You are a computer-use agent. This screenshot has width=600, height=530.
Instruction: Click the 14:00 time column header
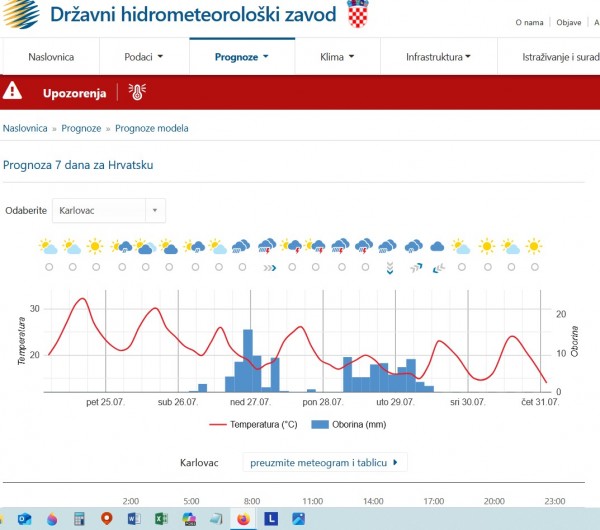click(373, 501)
